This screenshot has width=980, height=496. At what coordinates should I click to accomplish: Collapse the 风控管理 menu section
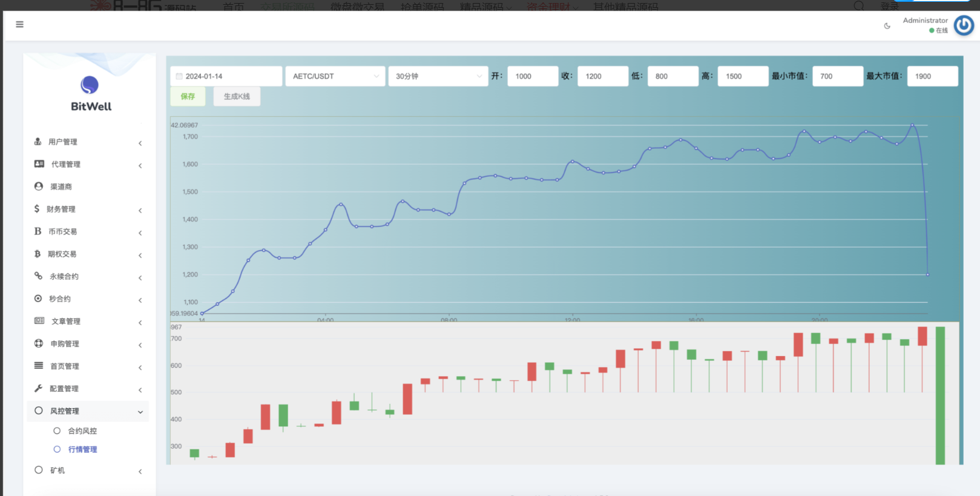point(140,412)
